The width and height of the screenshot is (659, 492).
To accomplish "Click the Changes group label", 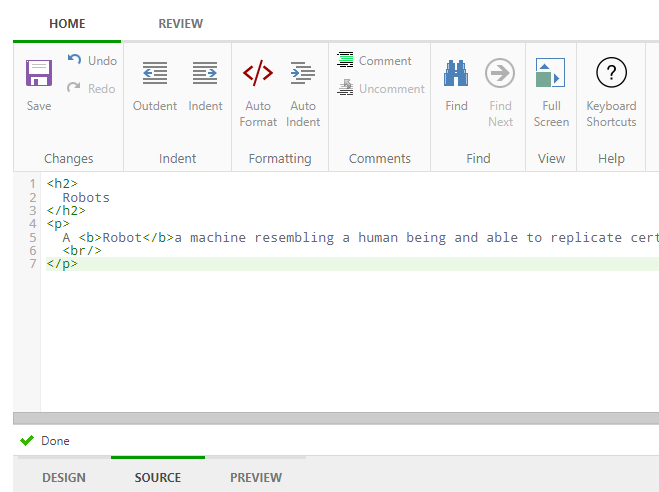I will (69, 158).
